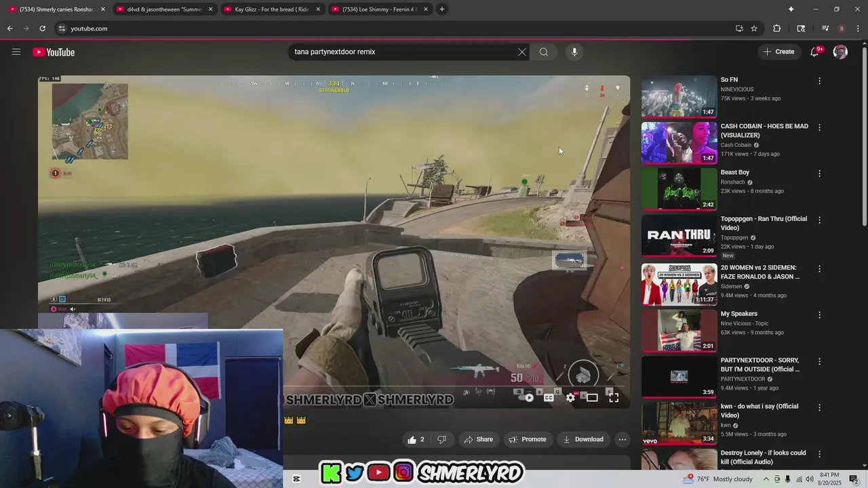Open the YouTube notifications bell
This screenshot has width=868, height=488.
[815, 52]
